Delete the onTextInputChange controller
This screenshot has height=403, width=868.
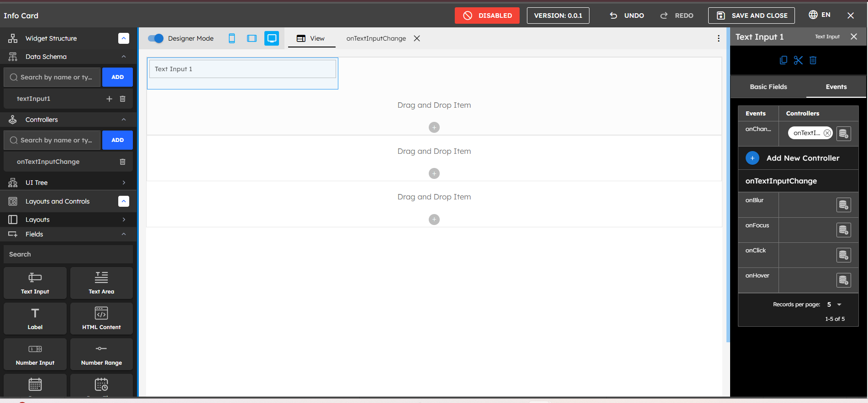point(122,162)
